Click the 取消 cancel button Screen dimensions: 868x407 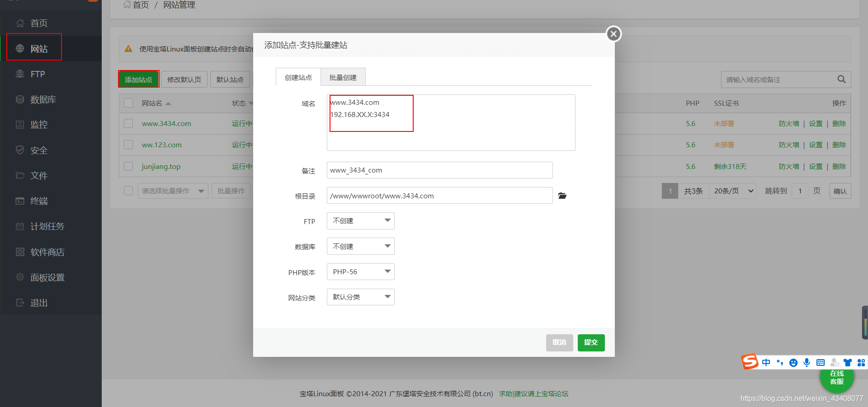559,342
